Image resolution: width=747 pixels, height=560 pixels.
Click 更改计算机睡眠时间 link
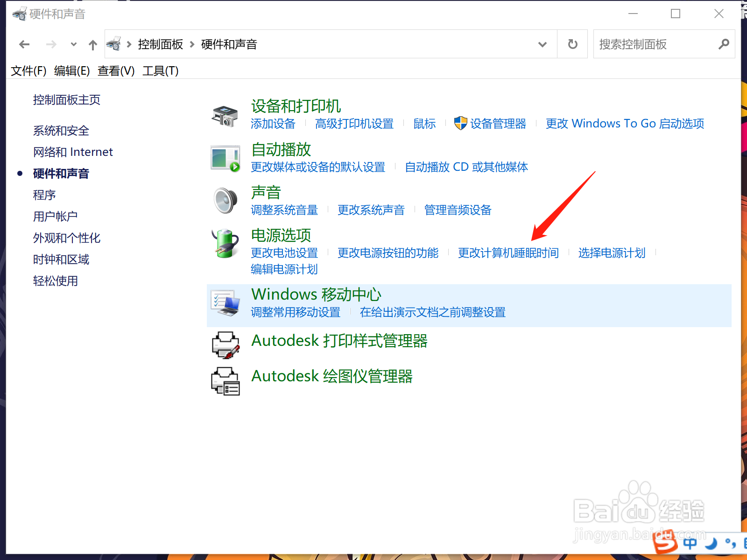point(508,252)
